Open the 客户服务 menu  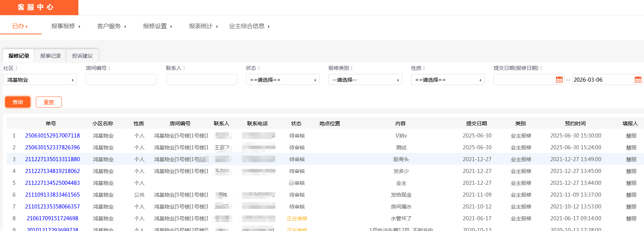point(111,26)
